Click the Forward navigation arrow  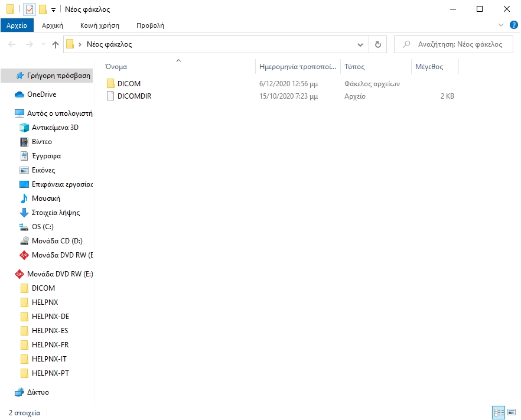click(x=30, y=44)
